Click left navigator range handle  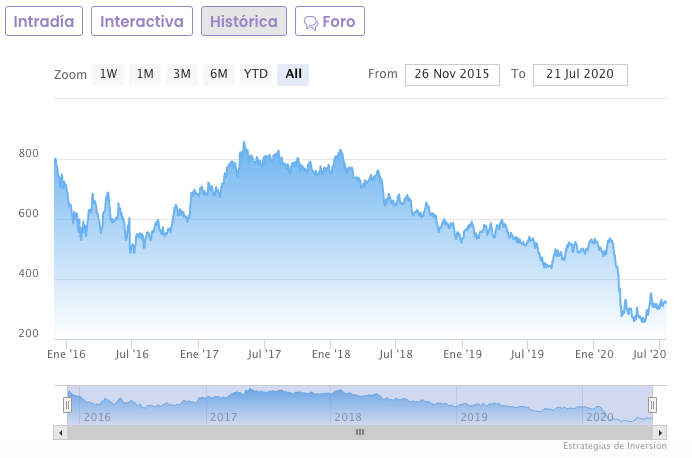pyautogui.click(x=67, y=405)
